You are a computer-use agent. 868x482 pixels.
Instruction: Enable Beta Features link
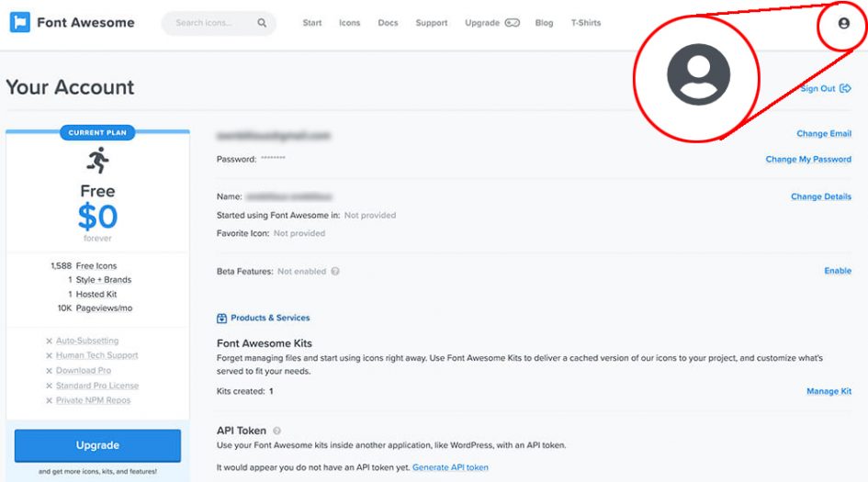point(838,271)
